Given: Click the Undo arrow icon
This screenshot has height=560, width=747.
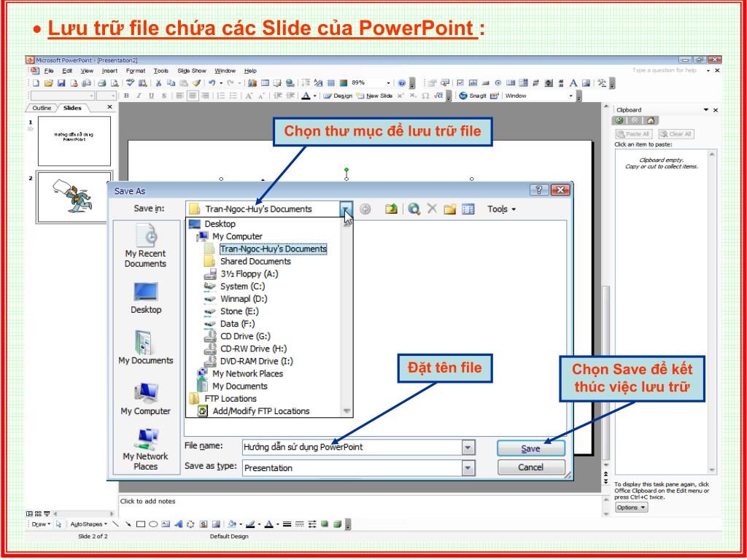Looking at the screenshot, I should (x=212, y=83).
